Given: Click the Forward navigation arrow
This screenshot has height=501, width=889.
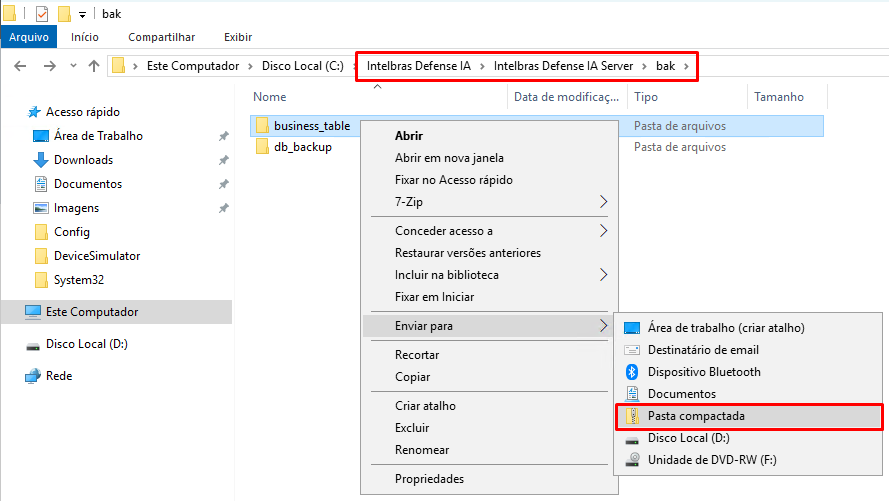Looking at the screenshot, I should click(x=50, y=66).
